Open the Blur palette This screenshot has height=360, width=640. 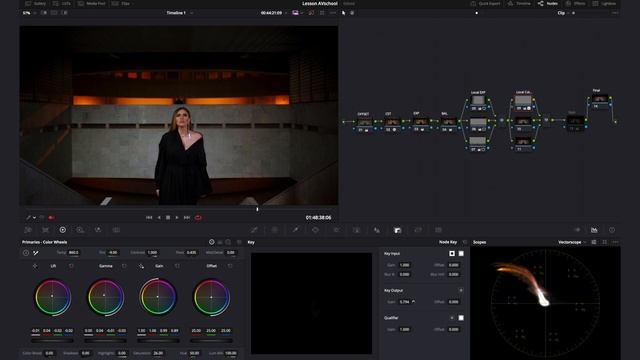pos(377,230)
